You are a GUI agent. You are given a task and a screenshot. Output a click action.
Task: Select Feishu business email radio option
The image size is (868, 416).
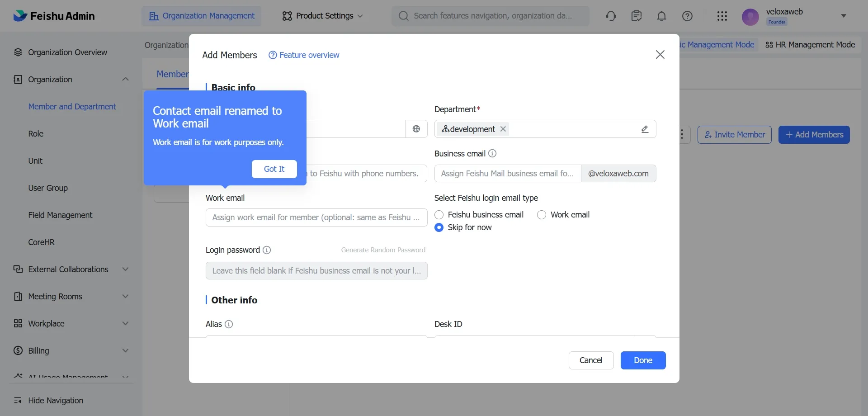[x=439, y=215]
